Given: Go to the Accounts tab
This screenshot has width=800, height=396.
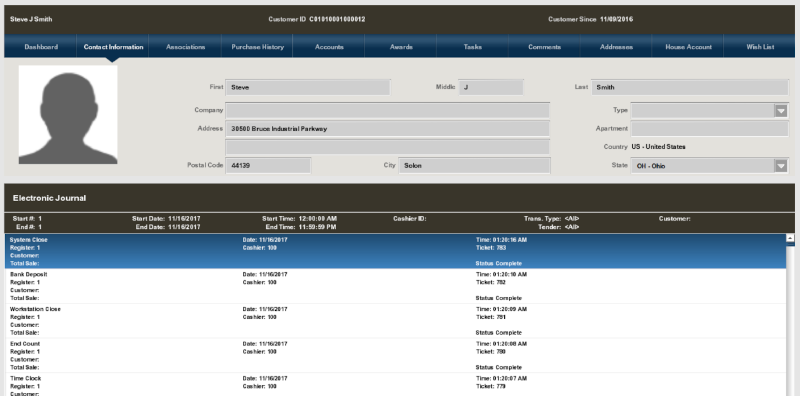Looking at the screenshot, I should pyautogui.click(x=329, y=46).
